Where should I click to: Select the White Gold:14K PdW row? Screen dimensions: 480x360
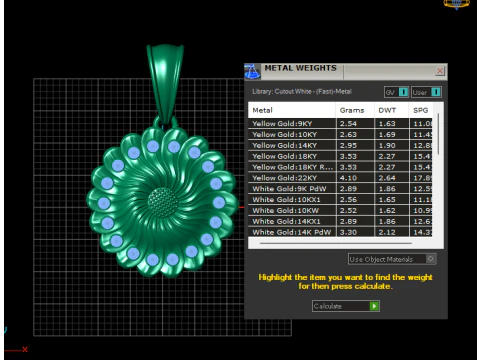coord(340,232)
